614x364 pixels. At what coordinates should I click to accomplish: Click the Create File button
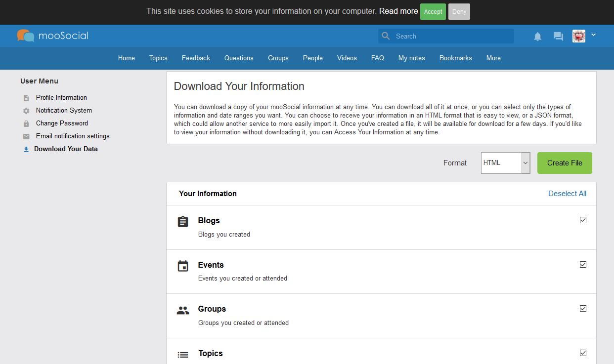(x=565, y=163)
